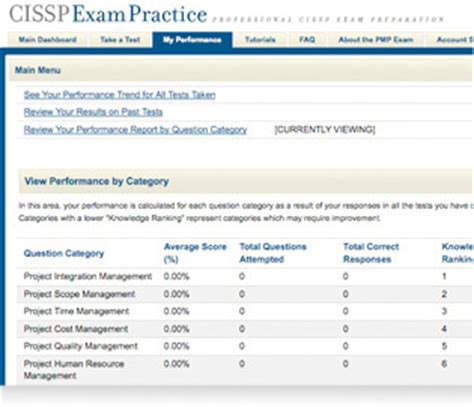Click the knowledge ranking 1 for Integration Management

(x=444, y=276)
